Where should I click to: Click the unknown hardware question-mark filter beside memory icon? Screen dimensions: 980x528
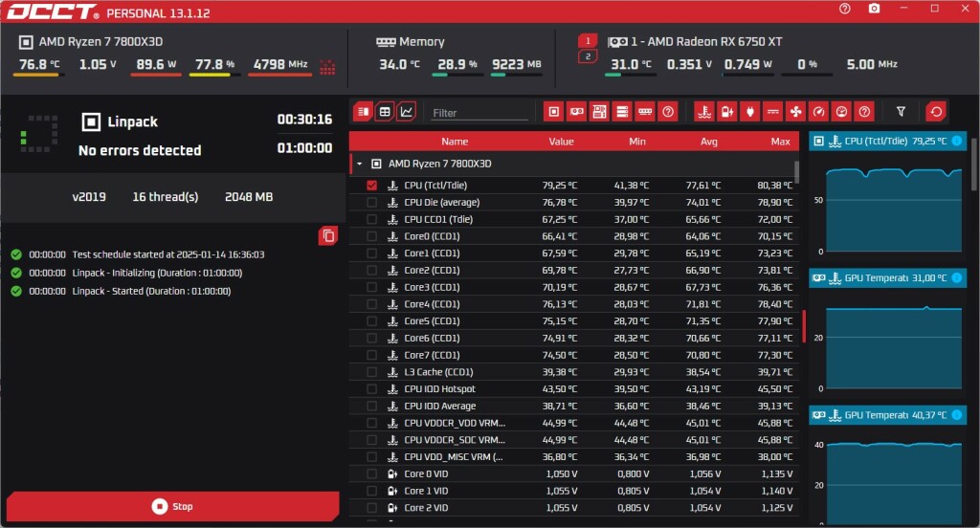pyautogui.click(x=668, y=112)
